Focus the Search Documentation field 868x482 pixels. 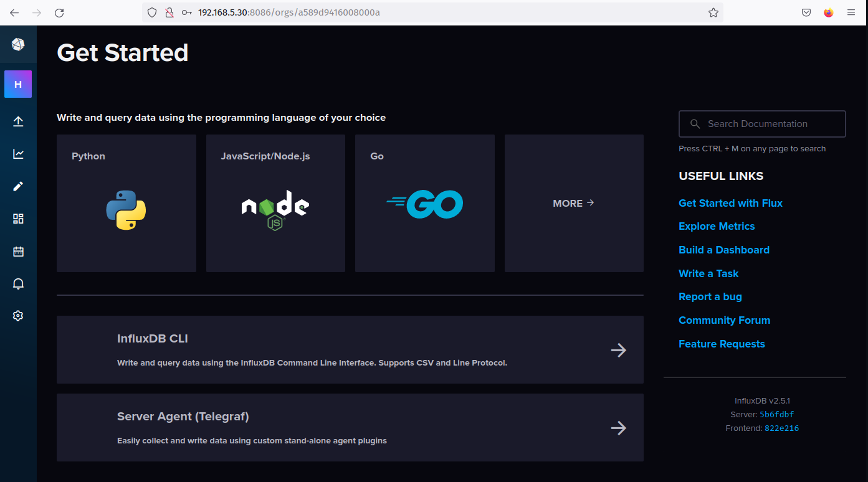tap(762, 124)
